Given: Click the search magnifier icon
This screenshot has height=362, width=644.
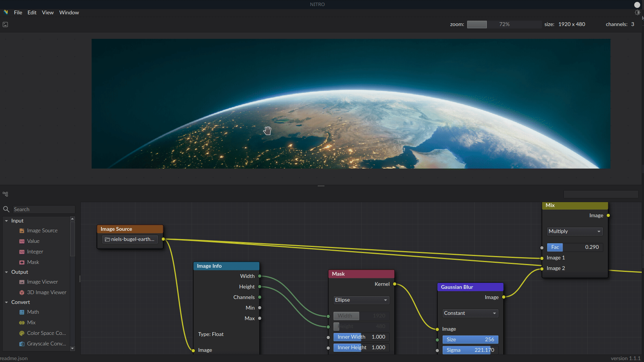Looking at the screenshot, I should click(6, 209).
